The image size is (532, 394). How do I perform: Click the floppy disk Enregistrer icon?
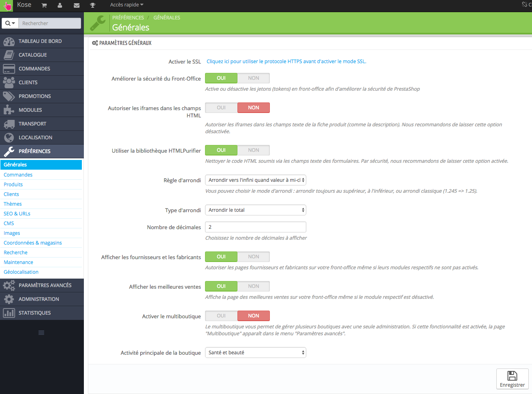pyautogui.click(x=512, y=375)
